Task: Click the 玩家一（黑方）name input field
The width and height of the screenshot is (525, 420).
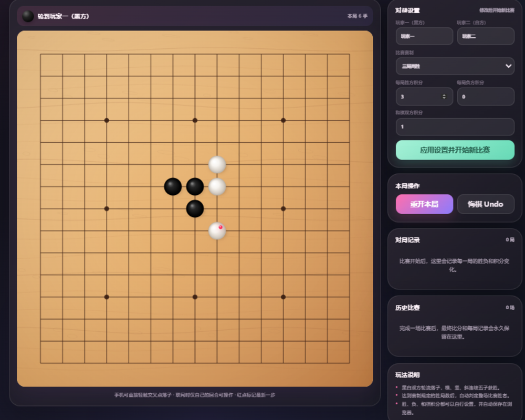Action: click(424, 36)
